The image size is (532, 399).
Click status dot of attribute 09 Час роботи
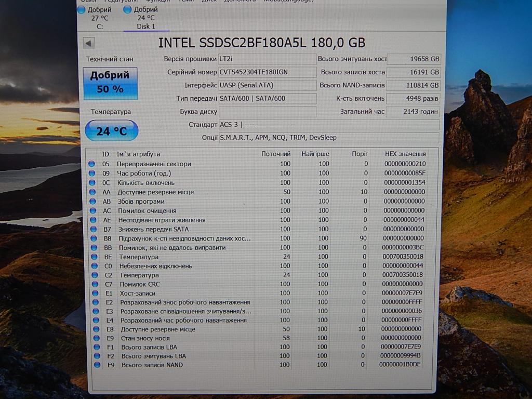tap(91, 173)
